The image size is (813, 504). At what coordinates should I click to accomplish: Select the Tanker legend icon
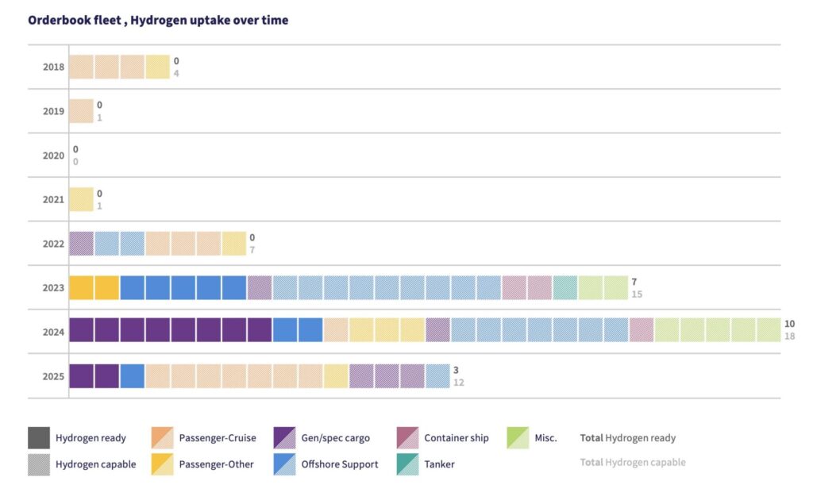pos(406,464)
